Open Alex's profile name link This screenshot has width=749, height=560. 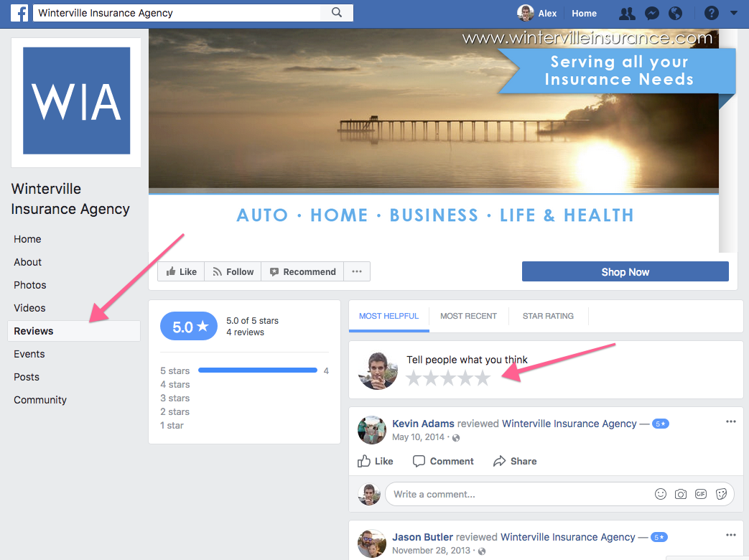pos(547,14)
